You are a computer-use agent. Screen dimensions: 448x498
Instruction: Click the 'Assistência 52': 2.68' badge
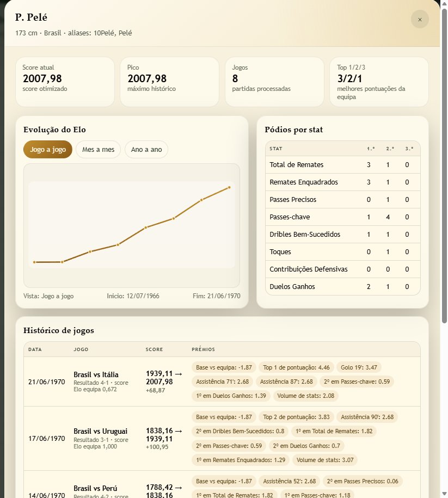click(290, 481)
